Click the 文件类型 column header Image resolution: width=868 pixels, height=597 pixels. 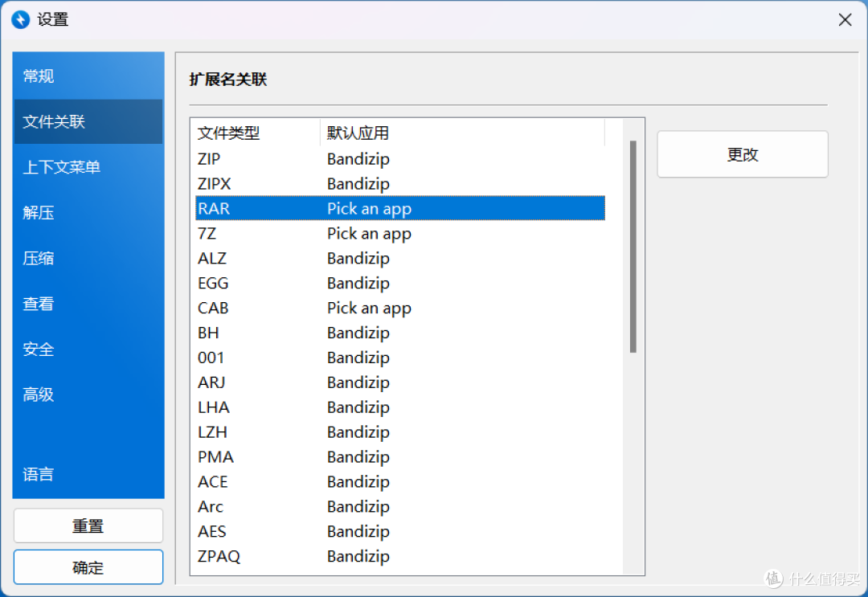click(x=257, y=133)
